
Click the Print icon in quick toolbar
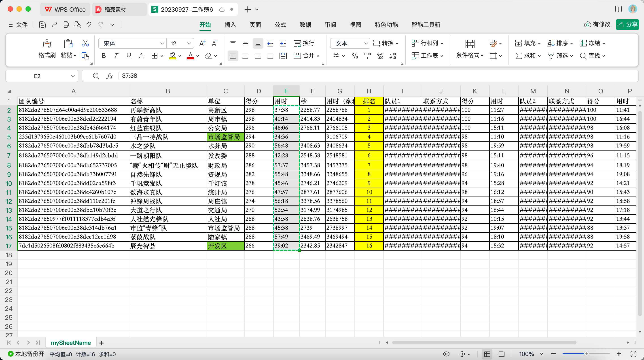click(x=66, y=25)
